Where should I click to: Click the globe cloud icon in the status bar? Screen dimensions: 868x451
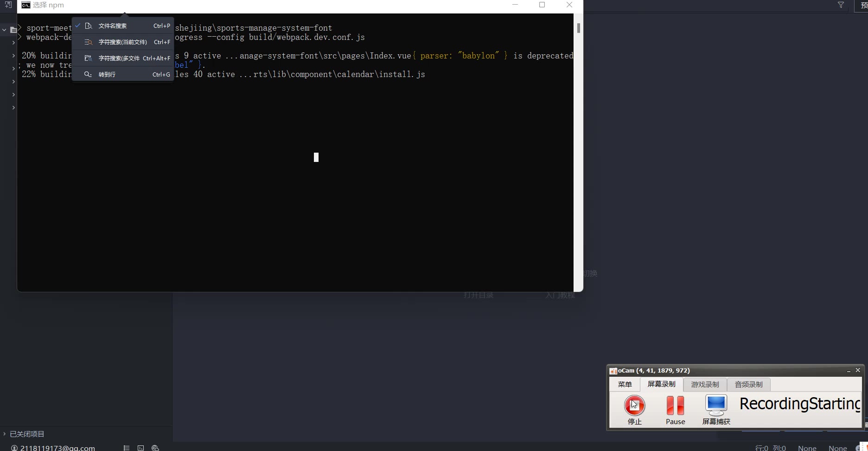tap(155, 448)
